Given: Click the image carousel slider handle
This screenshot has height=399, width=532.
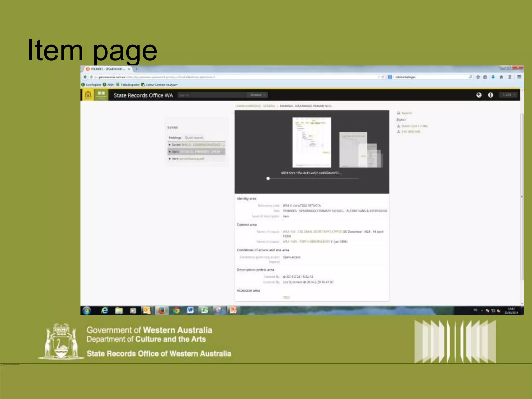Looking at the screenshot, I should click(268, 178).
